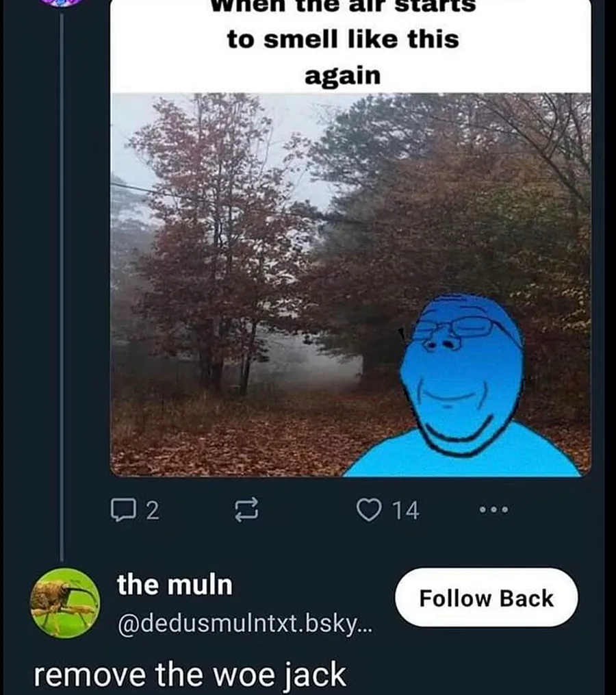Like the post with the heart icon
The width and height of the screenshot is (616, 695).
[x=369, y=510]
